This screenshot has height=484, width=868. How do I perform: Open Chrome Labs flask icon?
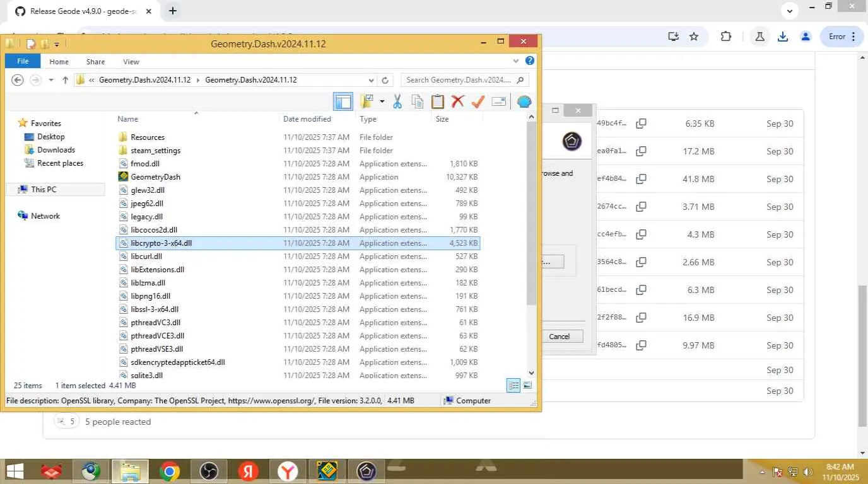(760, 37)
